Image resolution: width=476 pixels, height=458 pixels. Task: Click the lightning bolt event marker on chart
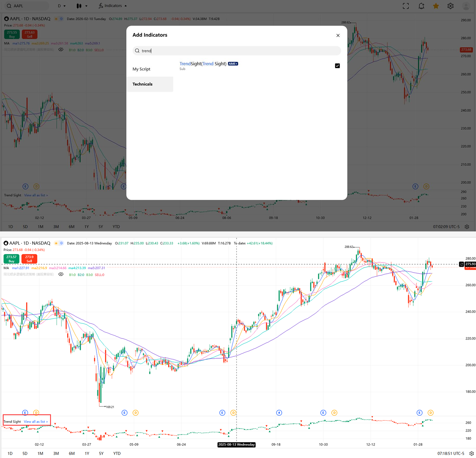click(279, 413)
